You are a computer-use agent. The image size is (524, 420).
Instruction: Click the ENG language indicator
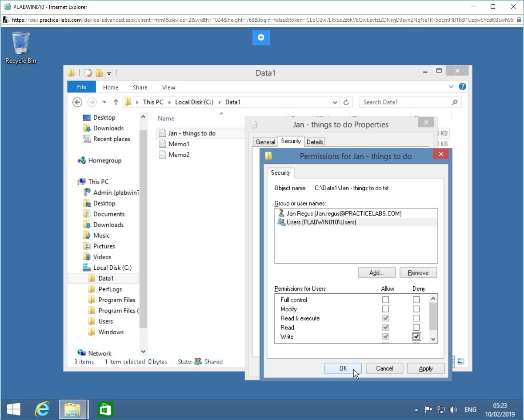[x=470, y=410]
